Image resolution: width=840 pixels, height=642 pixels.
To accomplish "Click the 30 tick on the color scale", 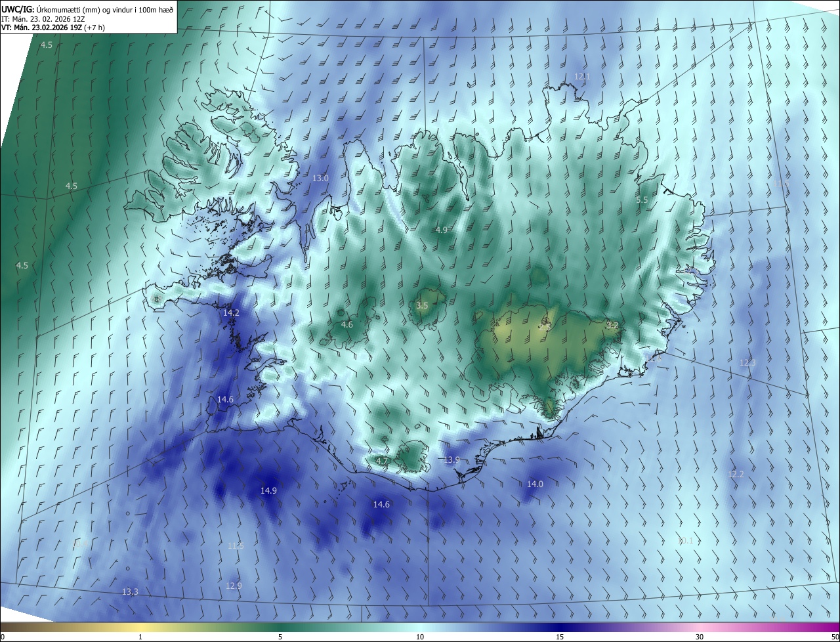I will click(700, 637).
